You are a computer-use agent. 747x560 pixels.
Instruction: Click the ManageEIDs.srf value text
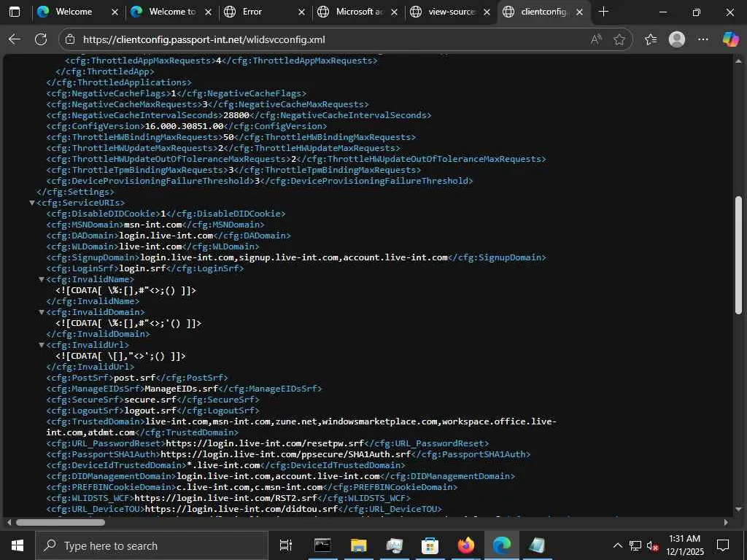click(x=182, y=389)
